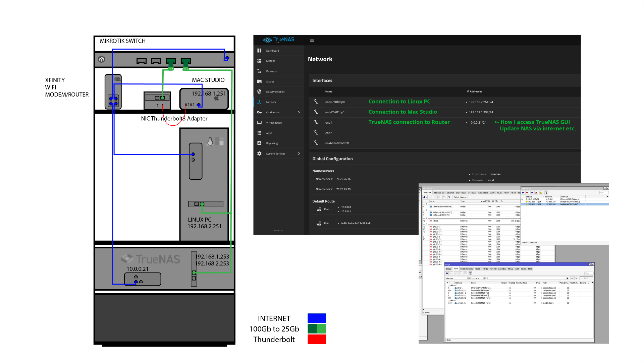Open Dashboard in the TrueNAS sidebar

click(x=272, y=51)
